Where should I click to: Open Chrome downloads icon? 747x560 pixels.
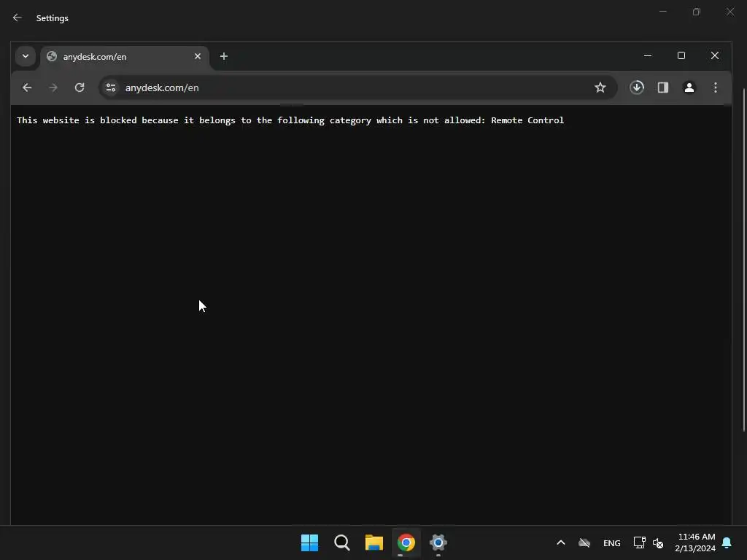point(637,87)
